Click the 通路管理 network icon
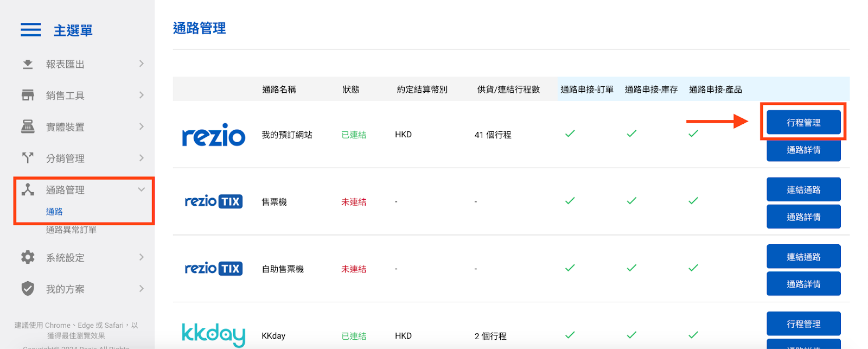Screen dimensions: 868x349 28,189
